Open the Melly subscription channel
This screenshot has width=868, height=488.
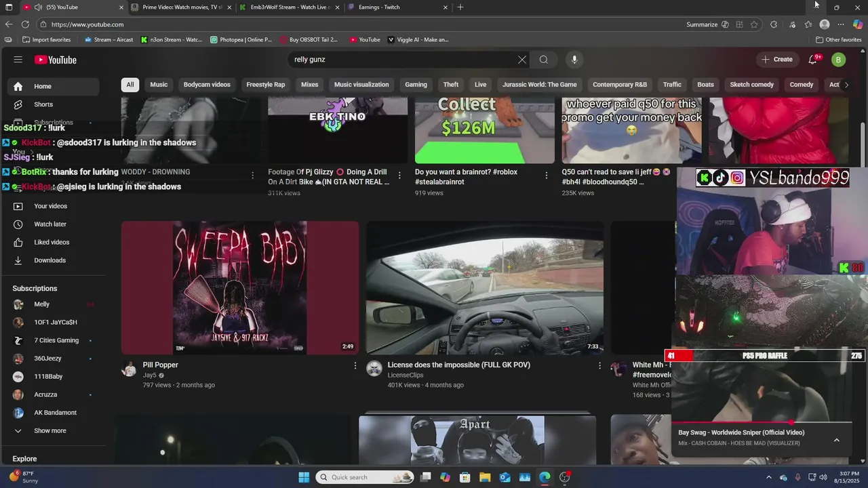tap(53, 304)
